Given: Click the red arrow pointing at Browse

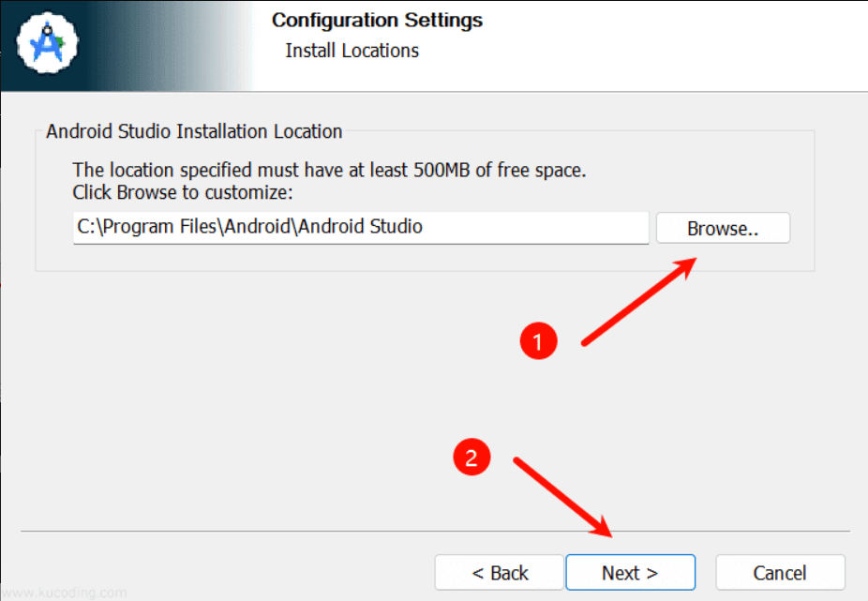Looking at the screenshot, I should (x=638, y=301).
